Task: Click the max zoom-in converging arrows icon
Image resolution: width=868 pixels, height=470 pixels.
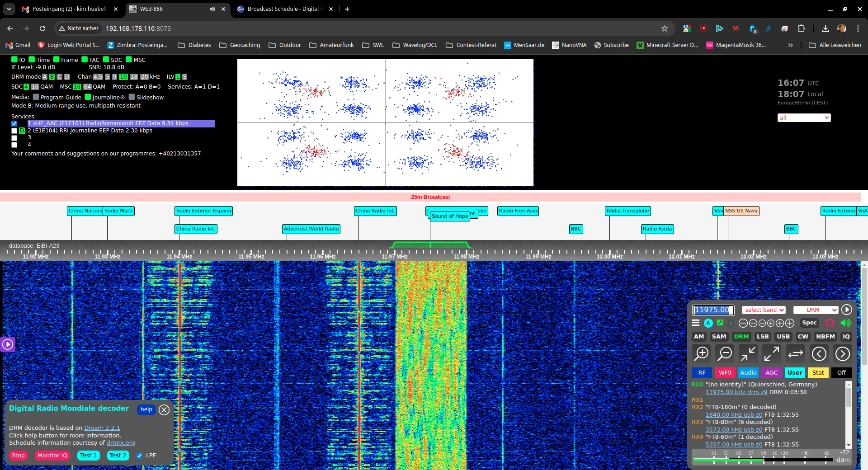Action: (748, 354)
